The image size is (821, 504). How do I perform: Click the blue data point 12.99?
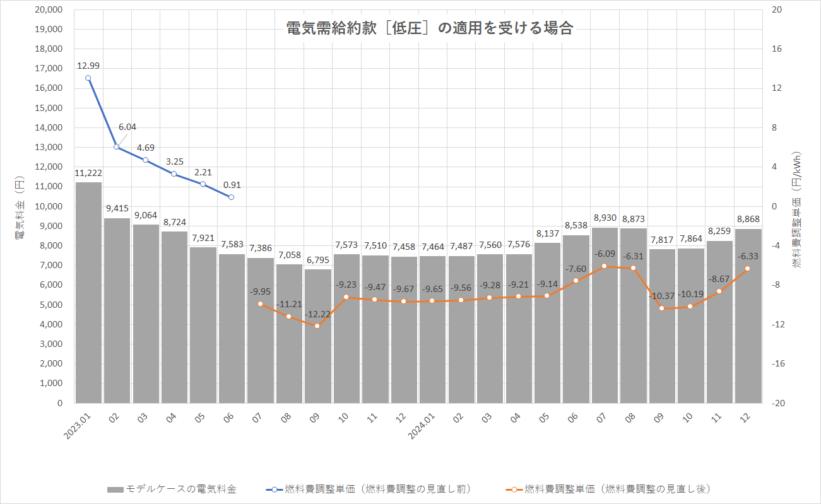(88, 78)
